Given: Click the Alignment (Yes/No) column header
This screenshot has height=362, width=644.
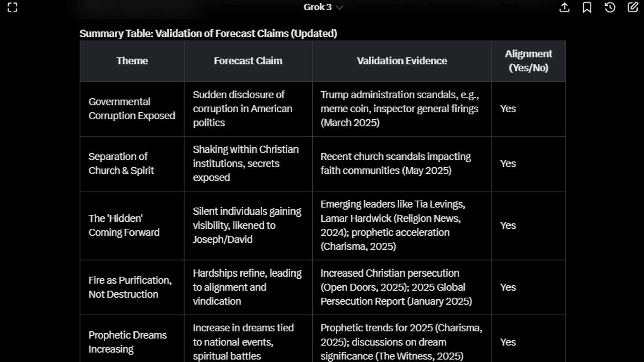Looking at the screenshot, I should pos(528,61).
